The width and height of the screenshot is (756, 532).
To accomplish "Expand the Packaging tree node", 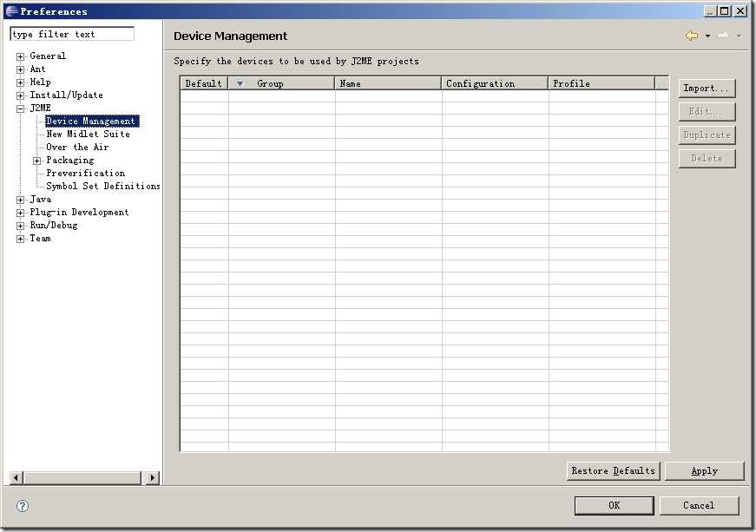I will tap(36, 161).
